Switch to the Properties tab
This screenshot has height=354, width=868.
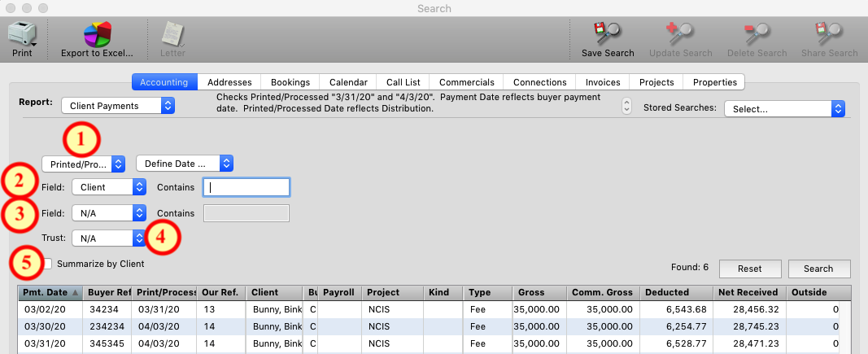pos(715,82)
